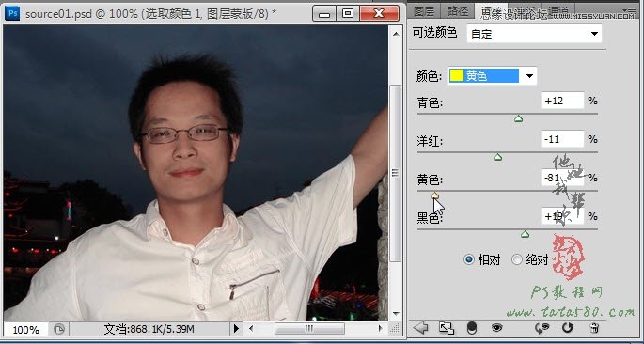The width and height of the screenshot is (644, 344).
Task: Click the horizontal scrollbar thumb
Action: [309, 328]
